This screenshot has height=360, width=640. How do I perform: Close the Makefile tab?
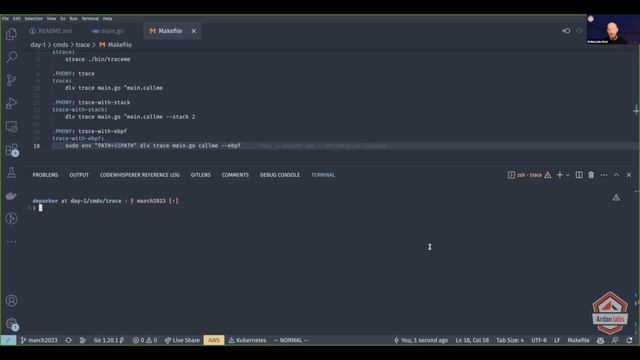pyautogui.click(x=193, y=31)
